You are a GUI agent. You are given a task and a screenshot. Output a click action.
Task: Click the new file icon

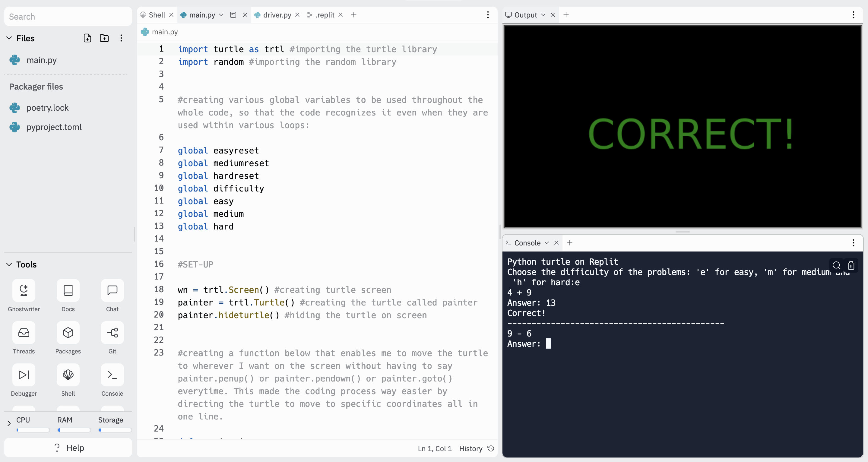coord(87,38)
